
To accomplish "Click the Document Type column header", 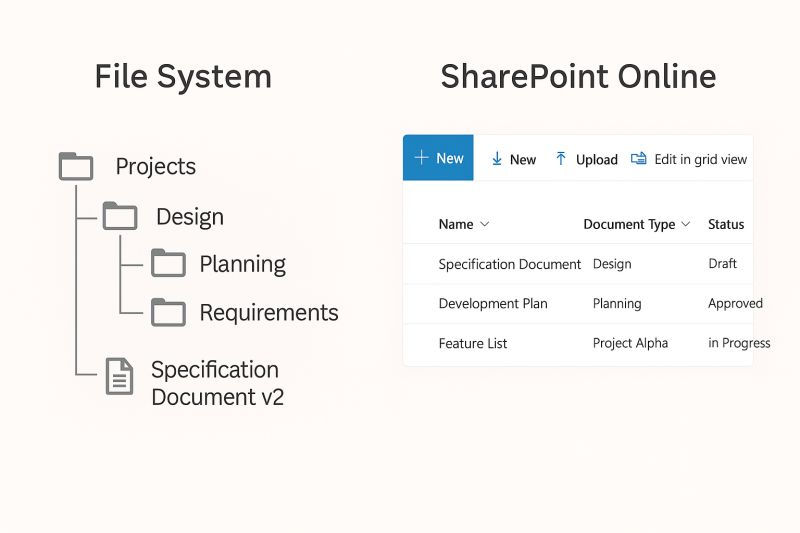I will [629, 224].
